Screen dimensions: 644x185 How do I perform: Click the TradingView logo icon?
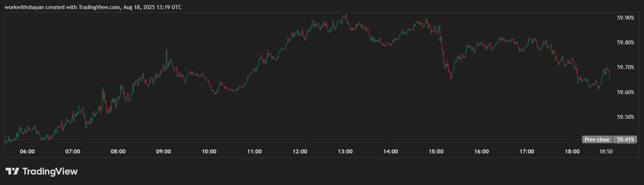click(12, 171)
